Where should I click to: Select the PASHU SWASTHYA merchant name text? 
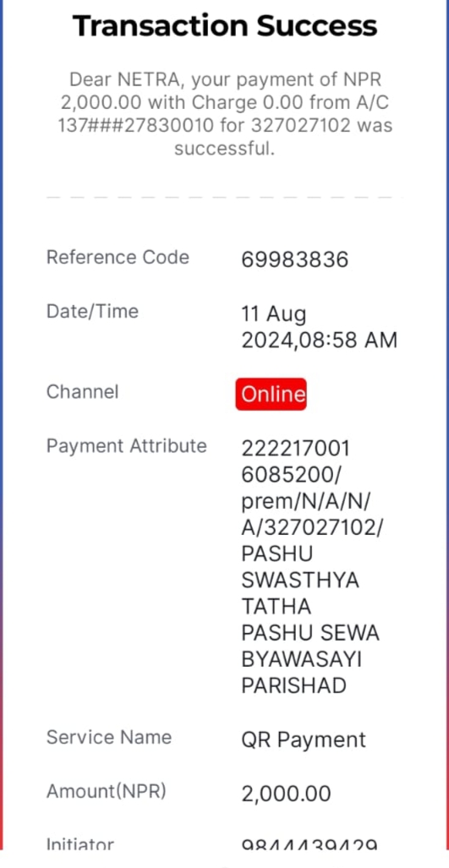click(x=300, y=567)
